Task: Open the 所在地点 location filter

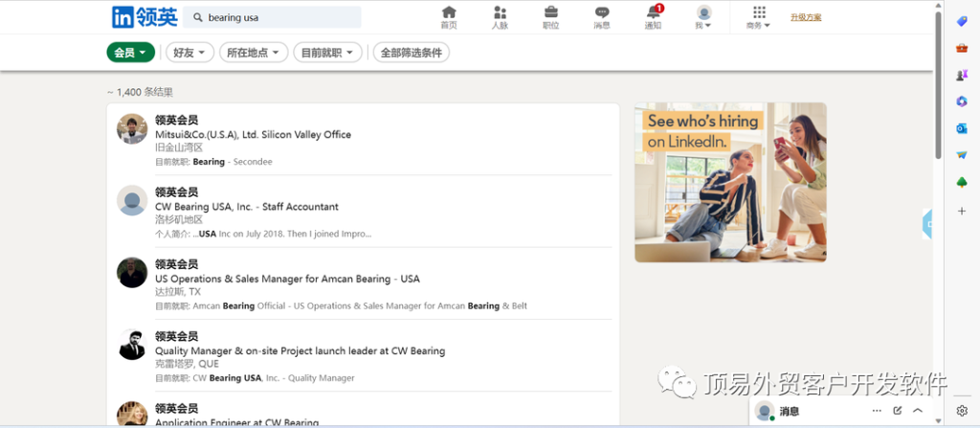Action: click(254, 53)
